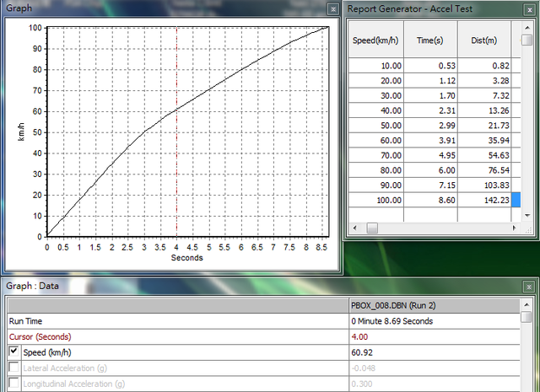Select the 40.00 speed cell

[375, 110]
